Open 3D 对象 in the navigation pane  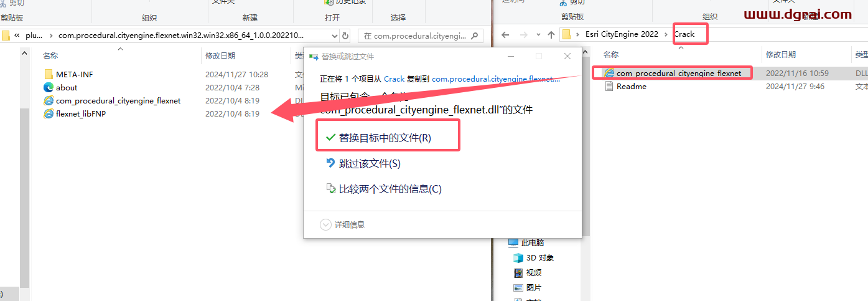pyautogui.click(x=533, y=257)
